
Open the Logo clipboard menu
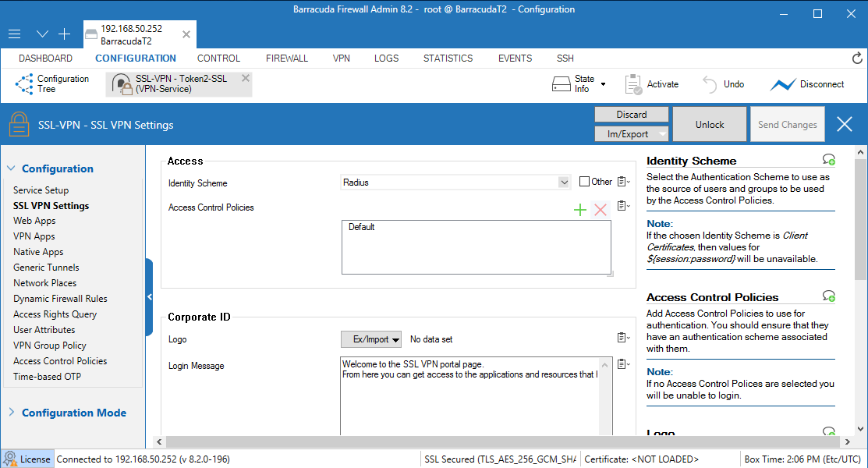tap(623, 338)
